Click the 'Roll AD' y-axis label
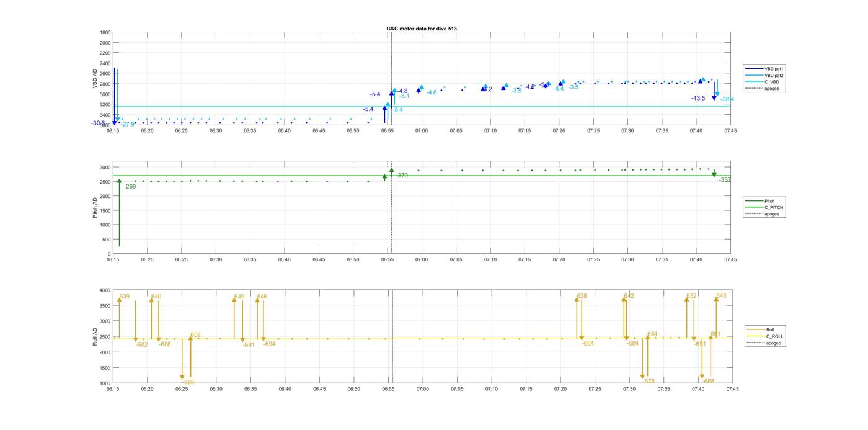This screenshot has width=868, height=430. [x=95, y=337]
